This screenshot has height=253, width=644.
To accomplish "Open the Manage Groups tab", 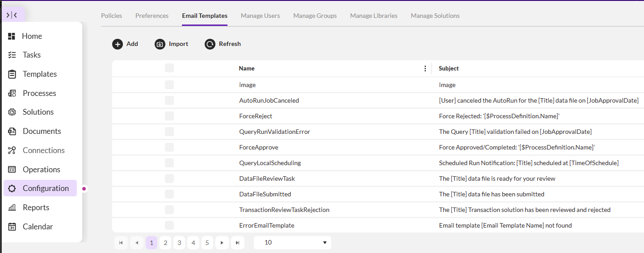I will coord(315,16).
